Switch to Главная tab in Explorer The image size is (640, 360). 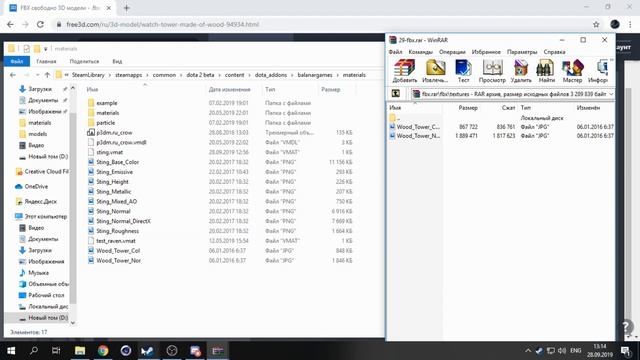click(46, 61)
